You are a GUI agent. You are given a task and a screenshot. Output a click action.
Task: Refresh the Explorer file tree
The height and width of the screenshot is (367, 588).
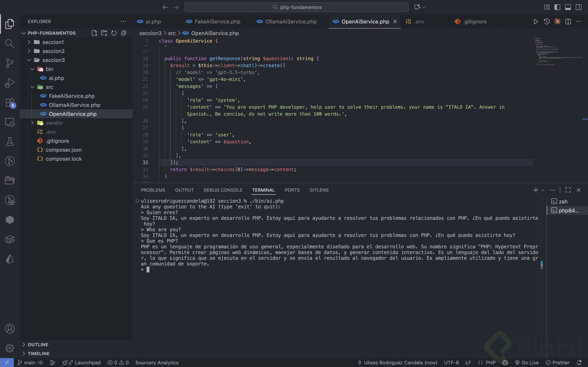point(114,33)
